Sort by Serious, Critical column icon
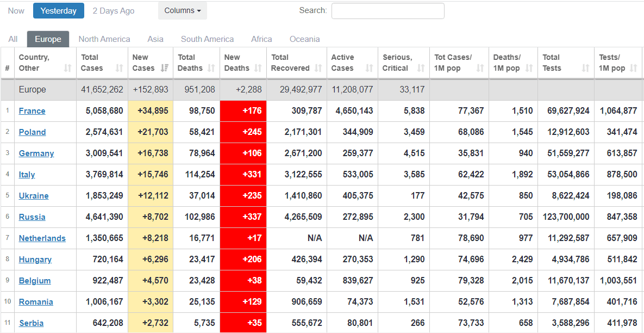The height and width of the screenshot is (333, 644). [x=421, y=69]
